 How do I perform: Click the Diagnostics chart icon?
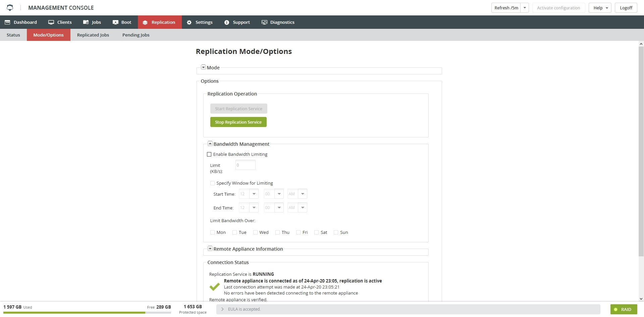click(264, 22)
